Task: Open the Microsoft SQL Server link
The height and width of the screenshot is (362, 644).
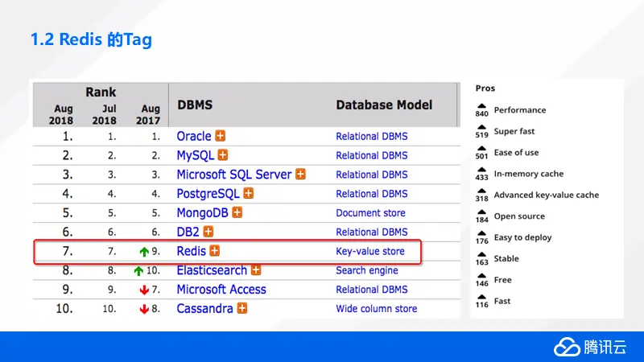Action: click(x=233, y=175)
